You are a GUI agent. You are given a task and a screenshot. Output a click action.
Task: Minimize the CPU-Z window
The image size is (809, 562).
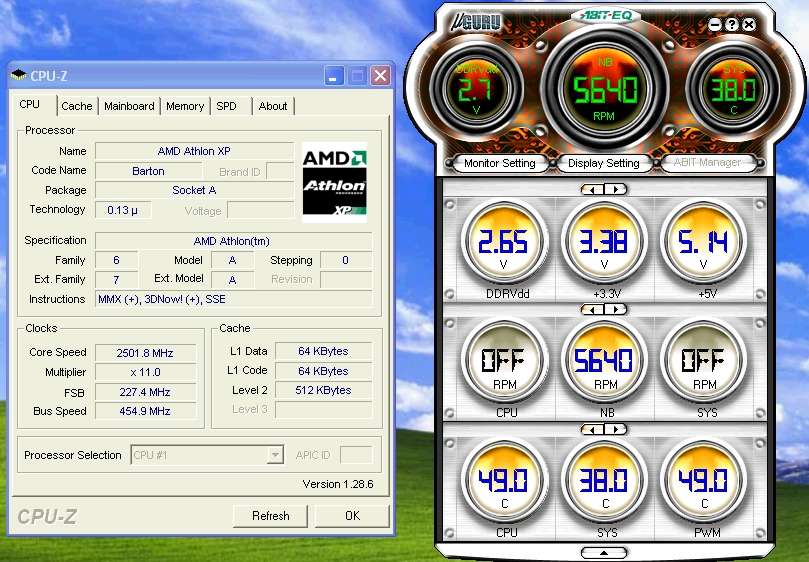pos(333,76)
